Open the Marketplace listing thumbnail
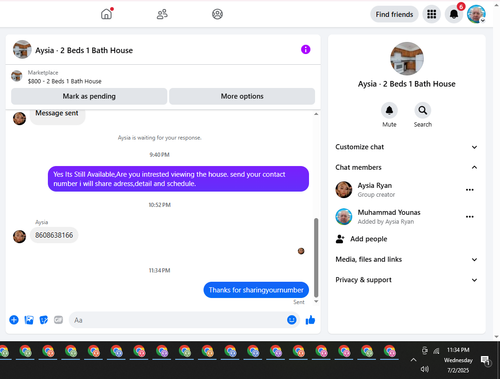The height and width of the screenshot is (379, 500). [17, 76]
